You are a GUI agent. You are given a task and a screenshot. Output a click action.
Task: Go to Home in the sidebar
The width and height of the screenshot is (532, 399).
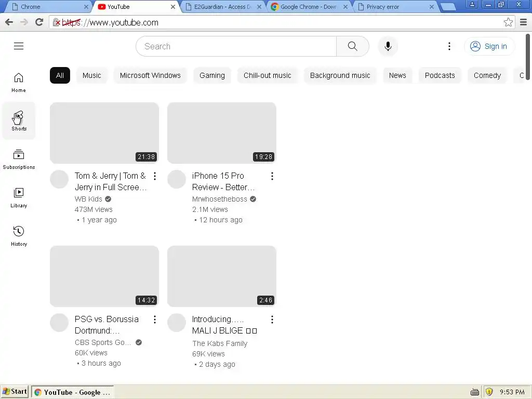tap(19, 83)
